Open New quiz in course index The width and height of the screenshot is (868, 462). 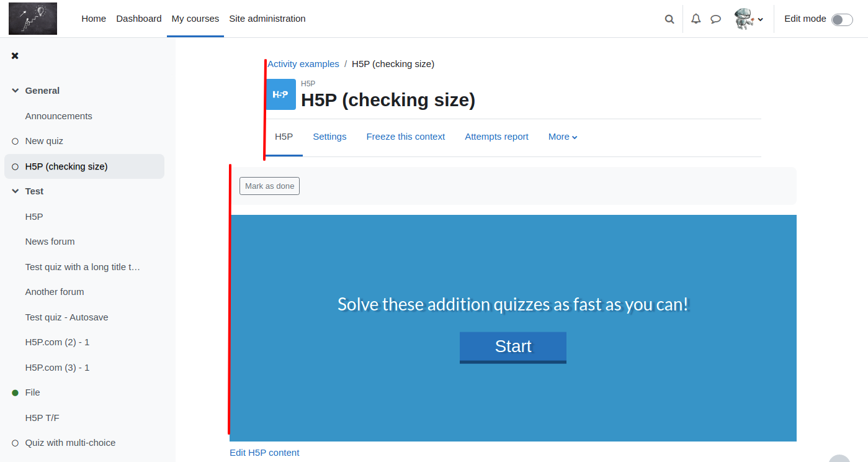pos(44,141)
